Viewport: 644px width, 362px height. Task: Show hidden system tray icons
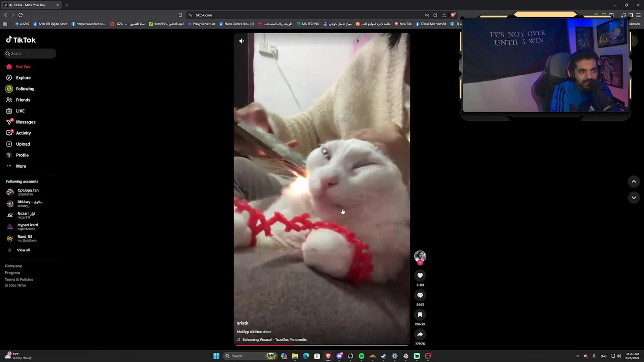pyautogui.click(x=578, y=356)
